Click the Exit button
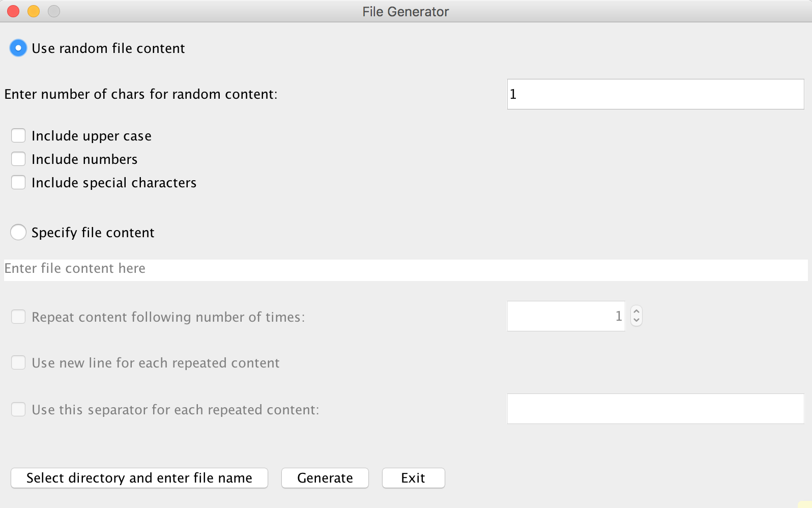This screenshot has width=812, height=508. (x=413, y=478)
